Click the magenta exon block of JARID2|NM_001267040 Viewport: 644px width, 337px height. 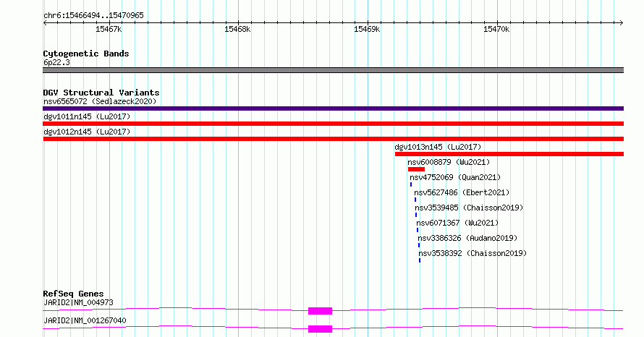320,329
